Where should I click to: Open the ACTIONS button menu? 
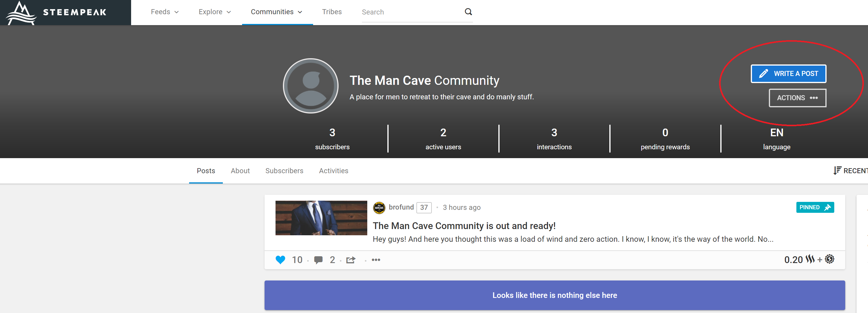(x=797, y=98)
